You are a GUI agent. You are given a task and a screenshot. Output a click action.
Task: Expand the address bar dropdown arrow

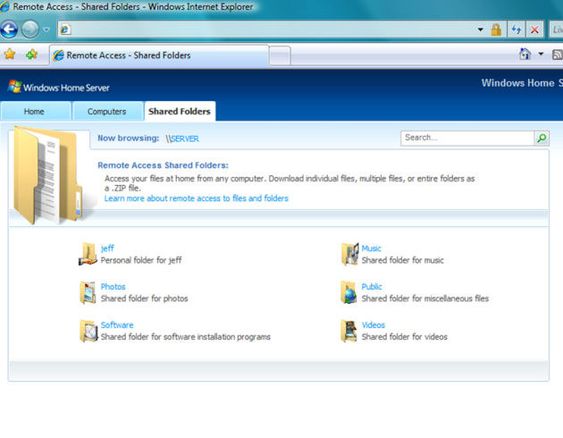tap(480, 29)
